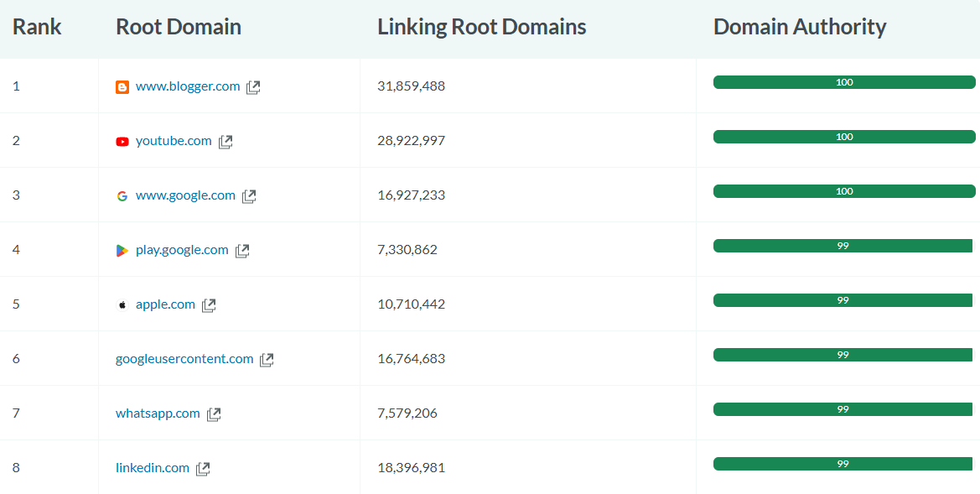
Task: Open external link icon beside youtube.com
Action: 226,141
